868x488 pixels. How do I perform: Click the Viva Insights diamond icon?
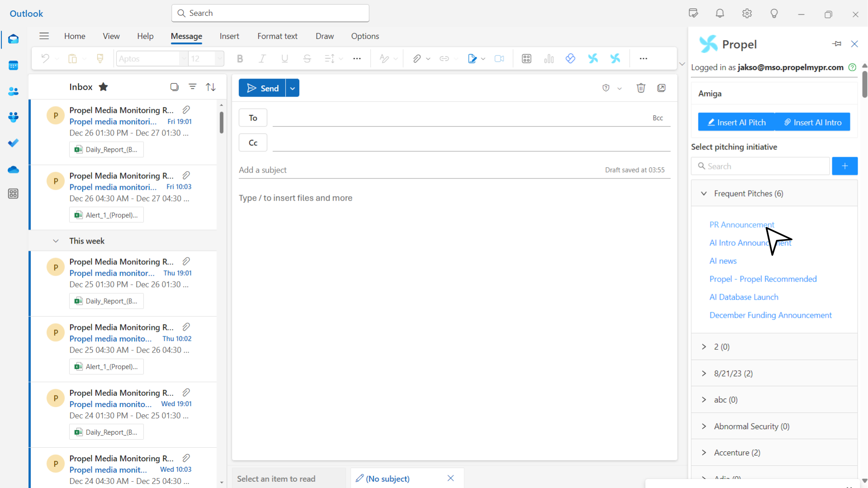click(x=571, y=59)
